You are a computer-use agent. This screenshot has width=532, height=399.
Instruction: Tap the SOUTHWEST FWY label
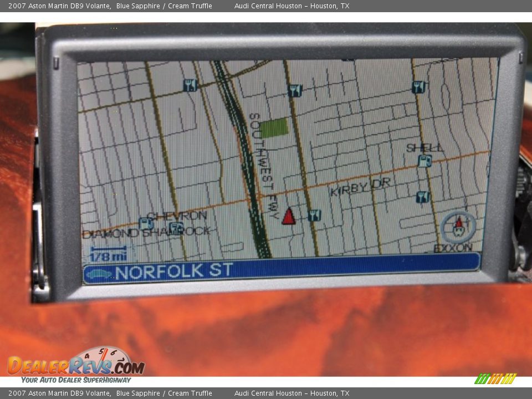pos(266,166)
